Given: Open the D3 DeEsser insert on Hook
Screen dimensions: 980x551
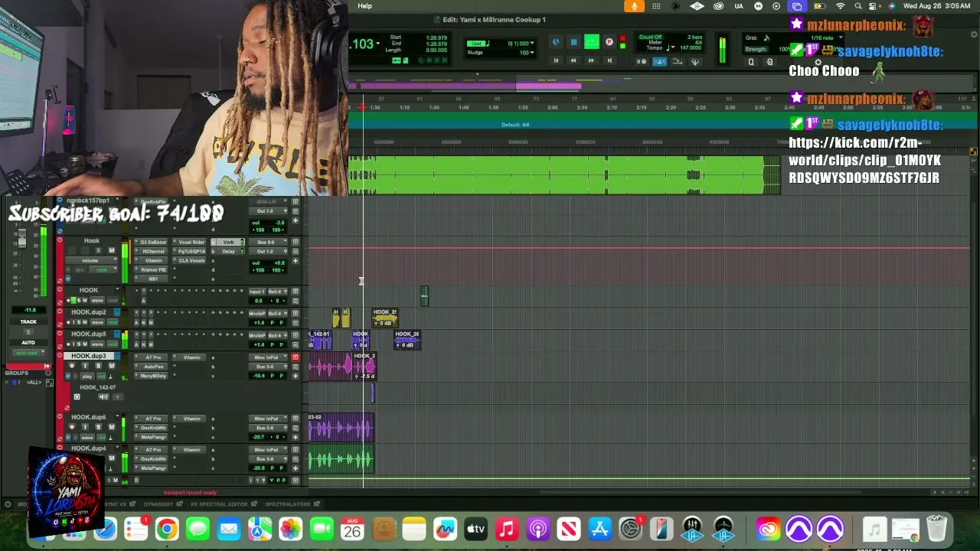Looking at the screenshot, I should [153, 242].
